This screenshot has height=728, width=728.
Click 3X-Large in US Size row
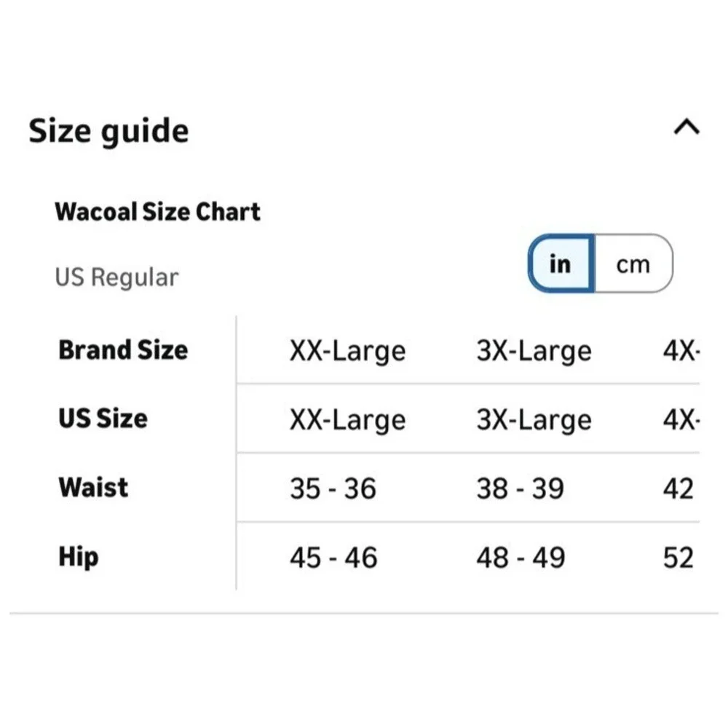(534, 420)
